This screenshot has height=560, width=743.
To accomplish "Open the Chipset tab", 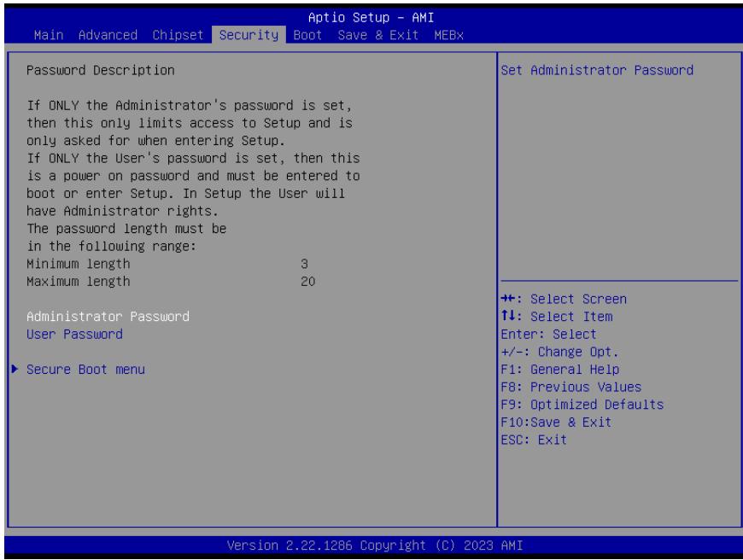I will (x=178, y=35).
